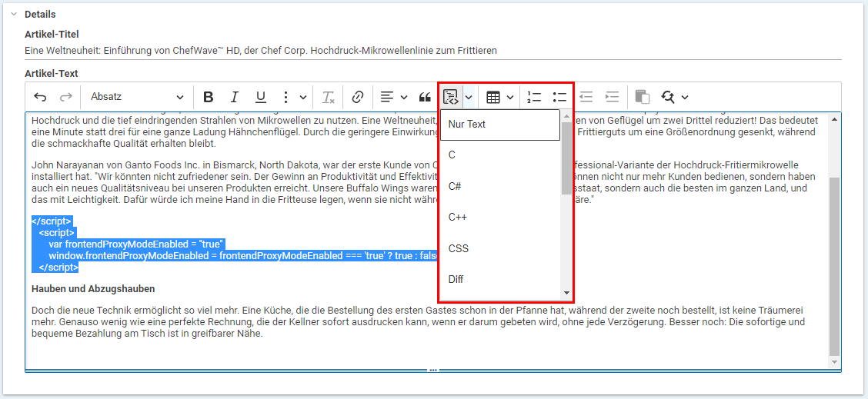Open the alignment dropdown arrow

coord(403,98)
